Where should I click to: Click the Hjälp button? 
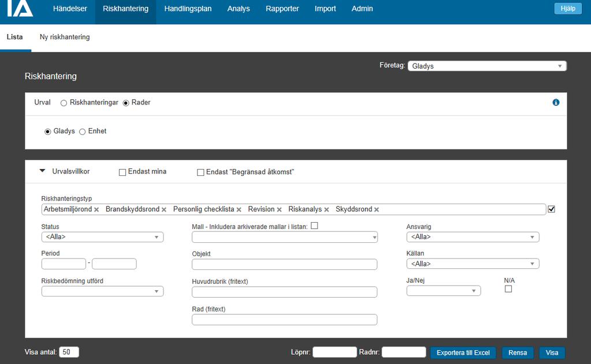(x=568, y=8)
